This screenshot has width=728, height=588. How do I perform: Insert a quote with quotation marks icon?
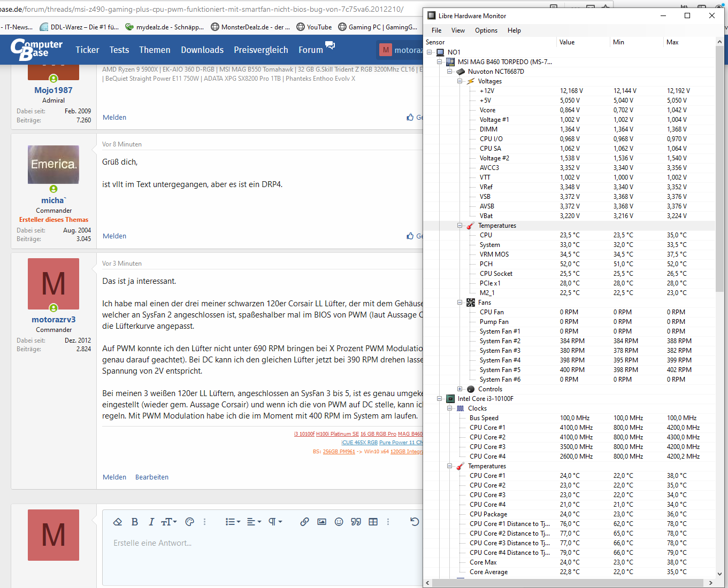click(356, 522)
